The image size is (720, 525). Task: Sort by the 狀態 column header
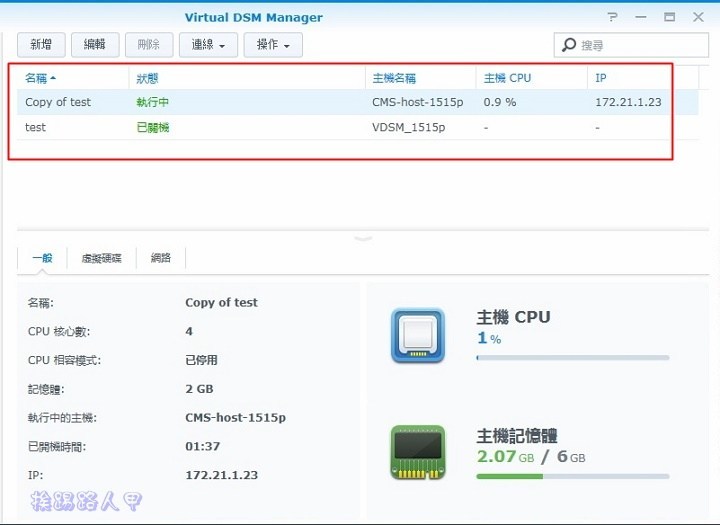click(x=247, y=78)
